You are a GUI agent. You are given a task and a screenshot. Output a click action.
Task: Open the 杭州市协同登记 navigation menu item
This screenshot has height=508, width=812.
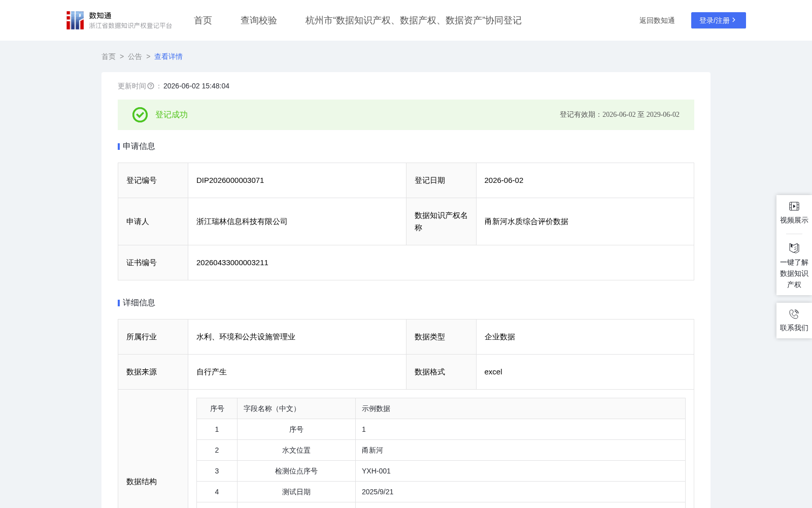point(414,20)
